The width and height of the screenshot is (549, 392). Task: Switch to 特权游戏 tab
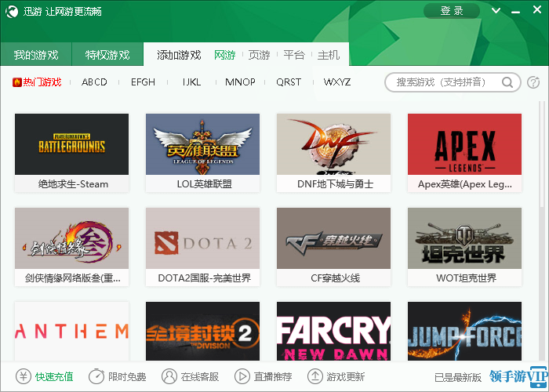pos(107,55)
